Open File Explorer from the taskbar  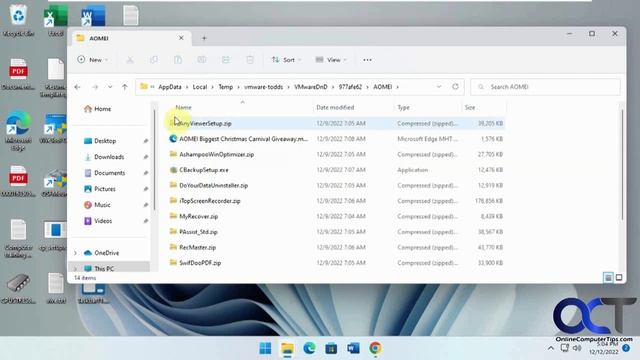pos(287,348)
